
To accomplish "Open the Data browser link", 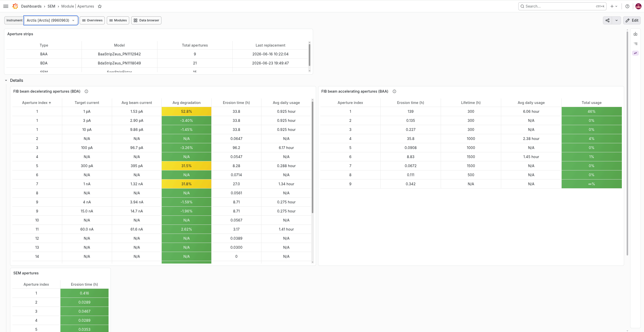I will click(x=146, y=20).
